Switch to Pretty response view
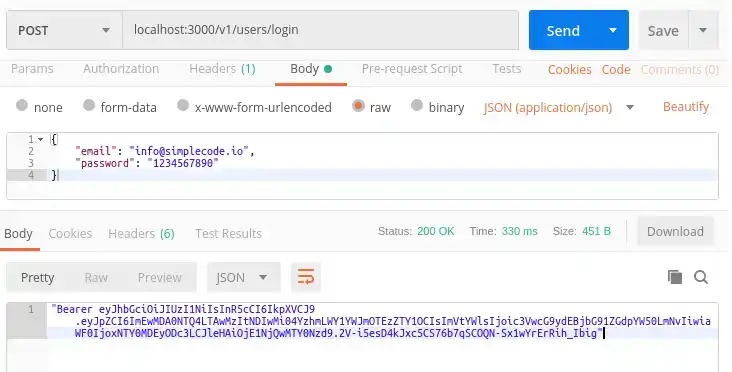Screen dimensions: 732x372 point(37,277)
